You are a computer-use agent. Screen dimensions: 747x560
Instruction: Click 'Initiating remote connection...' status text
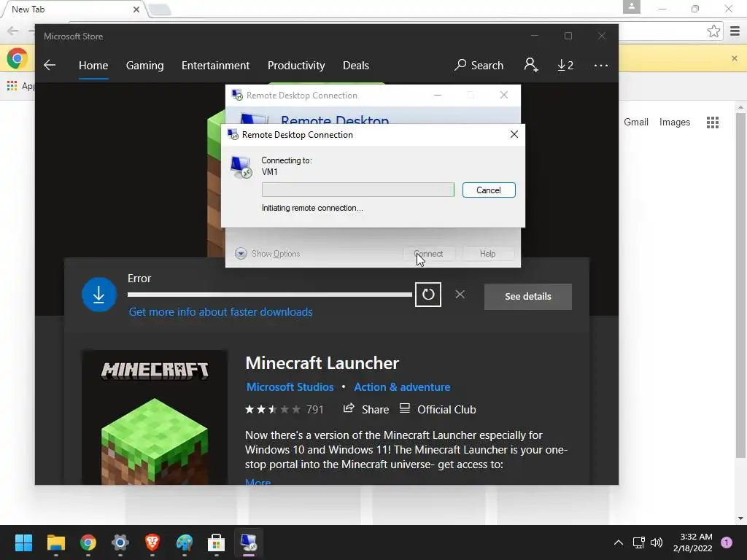(x=312, y=208)
